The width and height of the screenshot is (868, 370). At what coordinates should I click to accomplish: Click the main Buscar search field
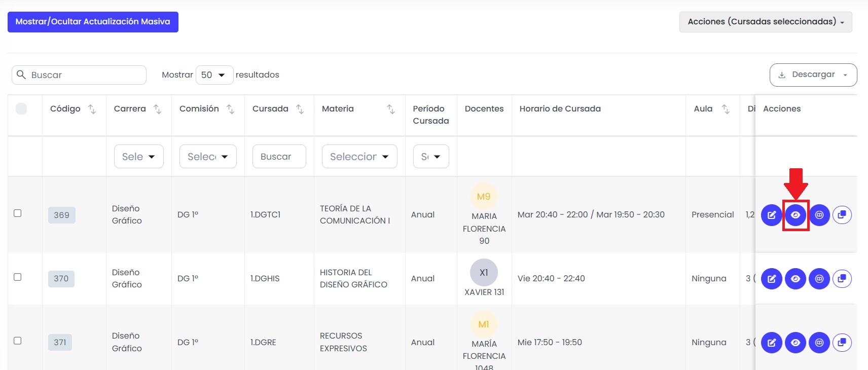79,75
